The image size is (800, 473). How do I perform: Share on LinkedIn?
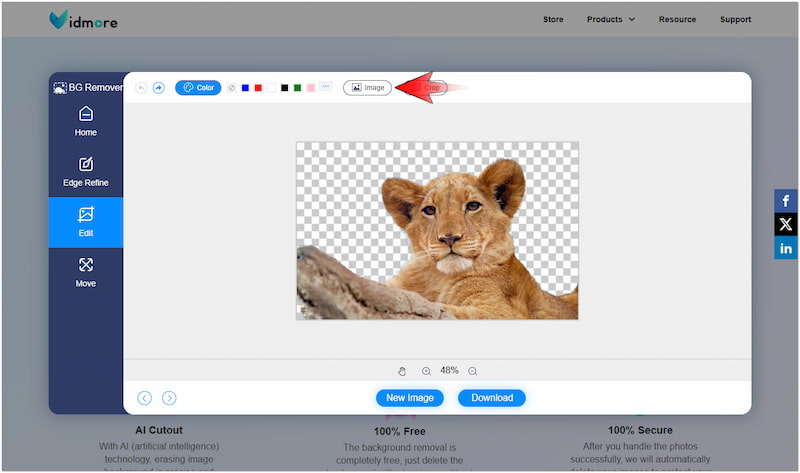point(786,248)
